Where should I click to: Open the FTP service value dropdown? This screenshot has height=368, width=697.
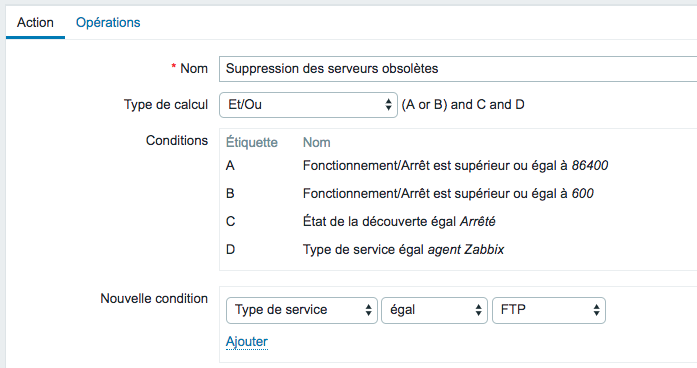pos(549,310)
